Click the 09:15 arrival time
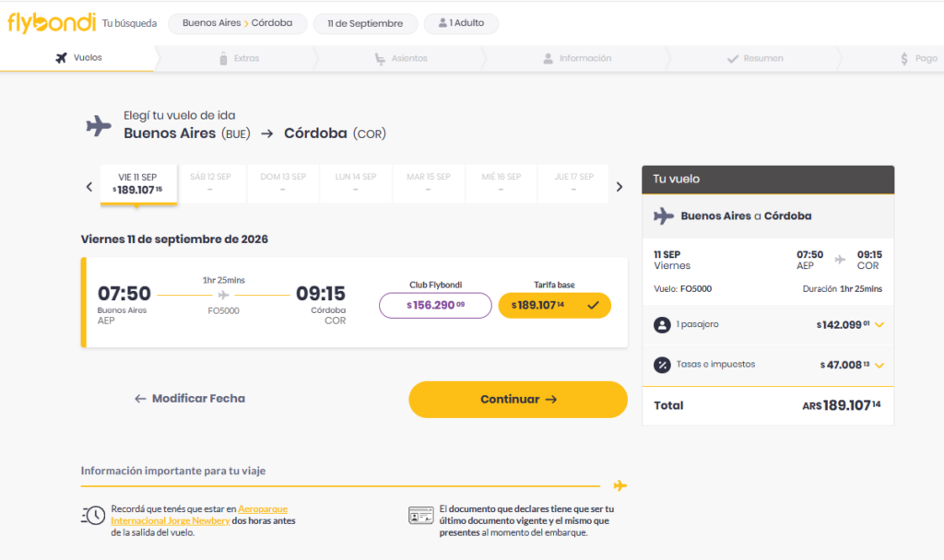 321,294
